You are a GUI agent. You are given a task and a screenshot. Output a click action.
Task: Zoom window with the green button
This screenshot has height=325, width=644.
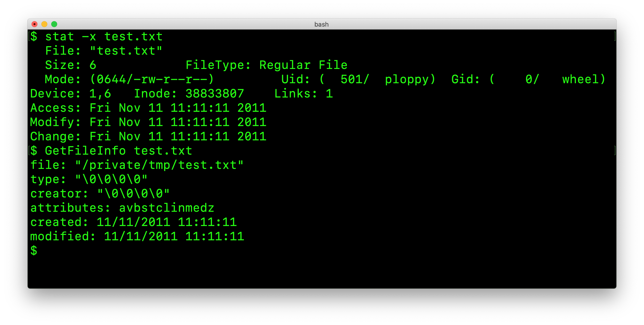[x=54, y=24]
